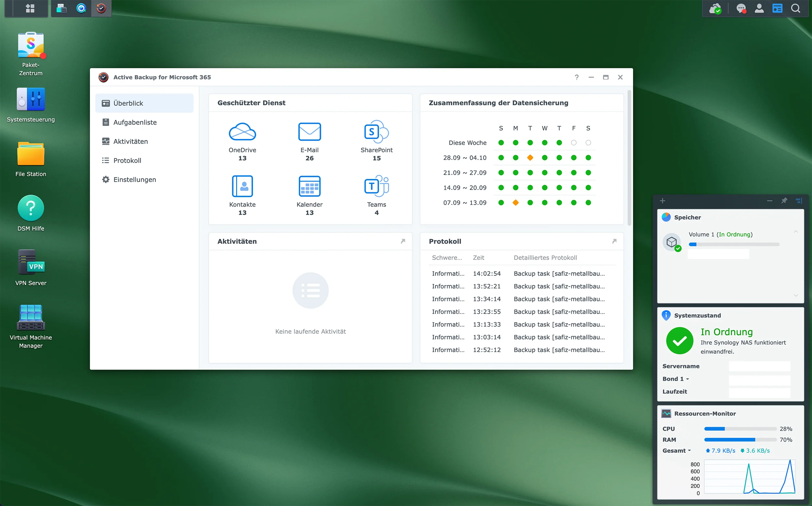812x506 pixels.
Task: Switch to the Aufgabenliste section
Action: coord(135,122)
